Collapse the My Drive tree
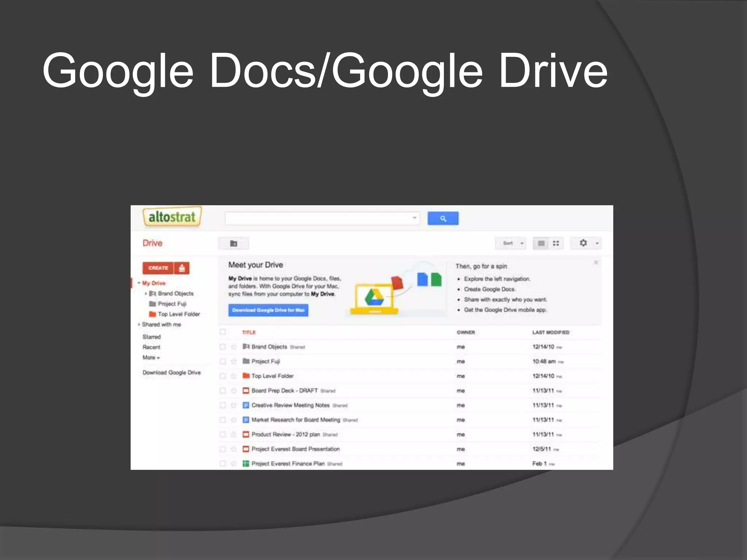Viewport: 747px width, 560px height. point(139,283)
